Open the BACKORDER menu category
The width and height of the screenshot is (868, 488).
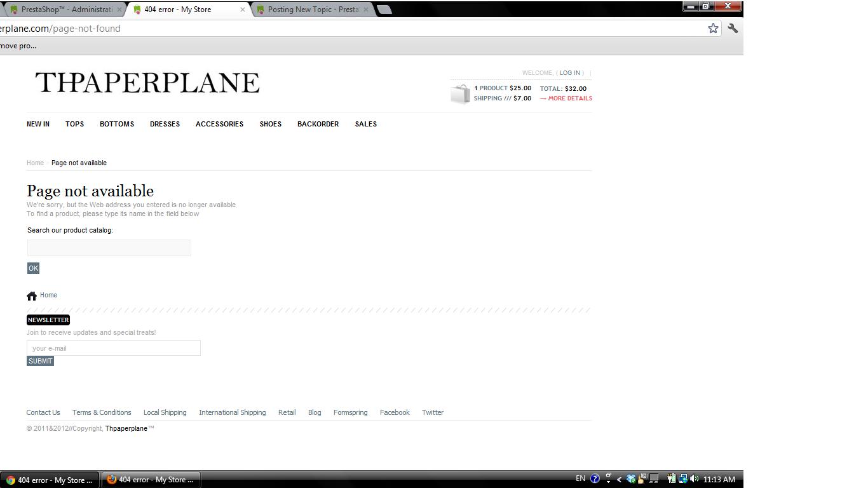point(318,124)
